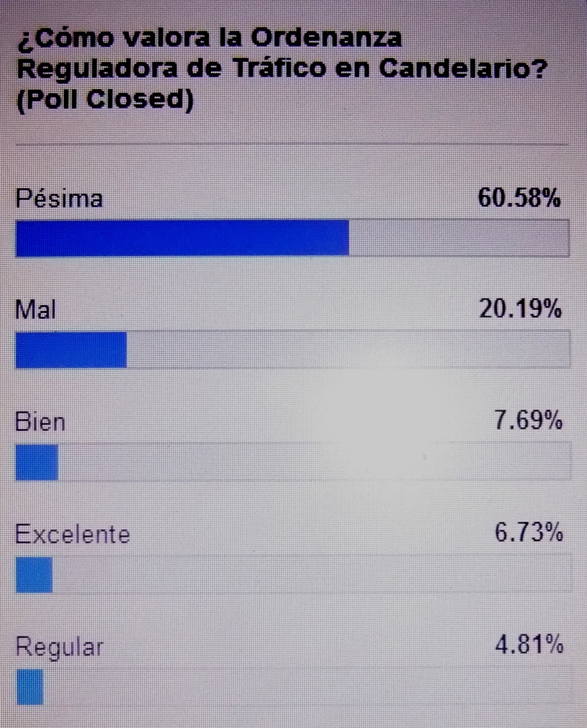
Task: Select the Mal option label
Action: pyautogui.click(x=36, y=310)
